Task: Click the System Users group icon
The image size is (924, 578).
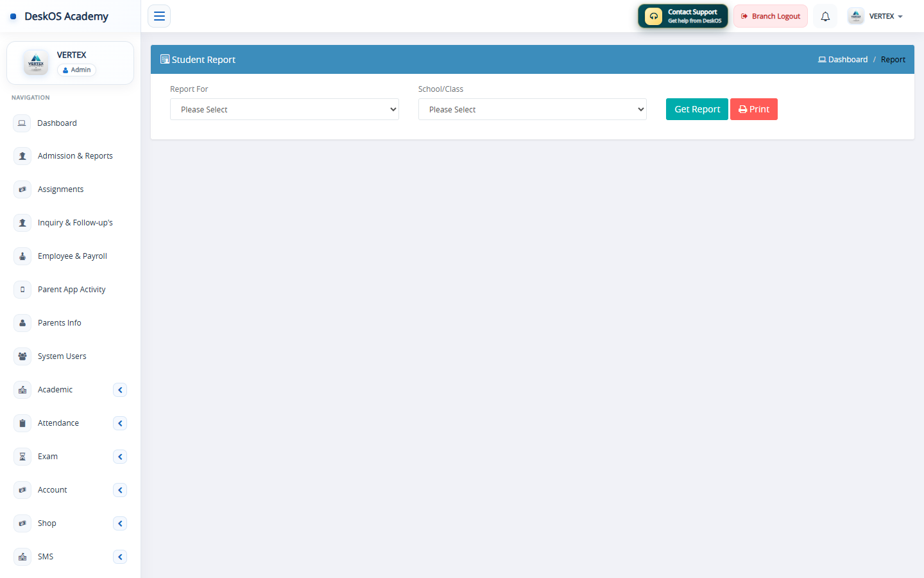Action: point(22,356)
